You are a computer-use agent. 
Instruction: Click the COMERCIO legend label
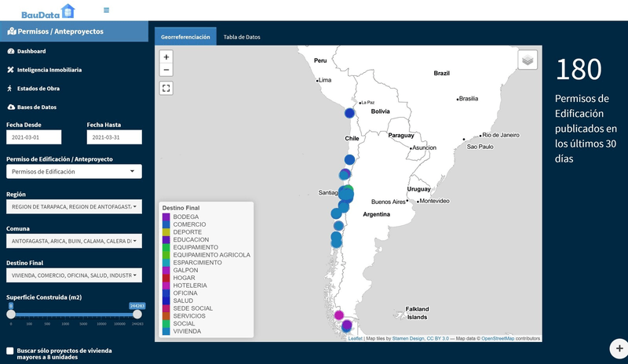(x=189, y=224)
